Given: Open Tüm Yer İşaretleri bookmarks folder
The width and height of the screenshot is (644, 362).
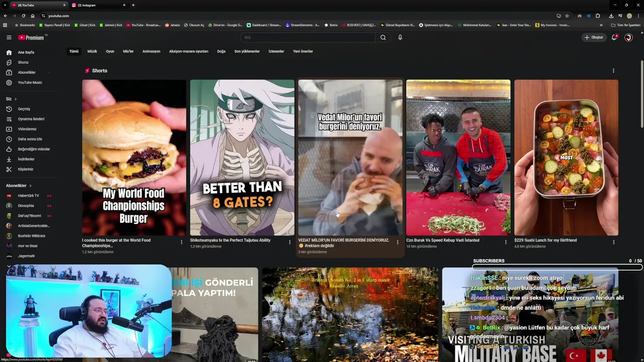Looking at the screenshot, I should 626,25.
